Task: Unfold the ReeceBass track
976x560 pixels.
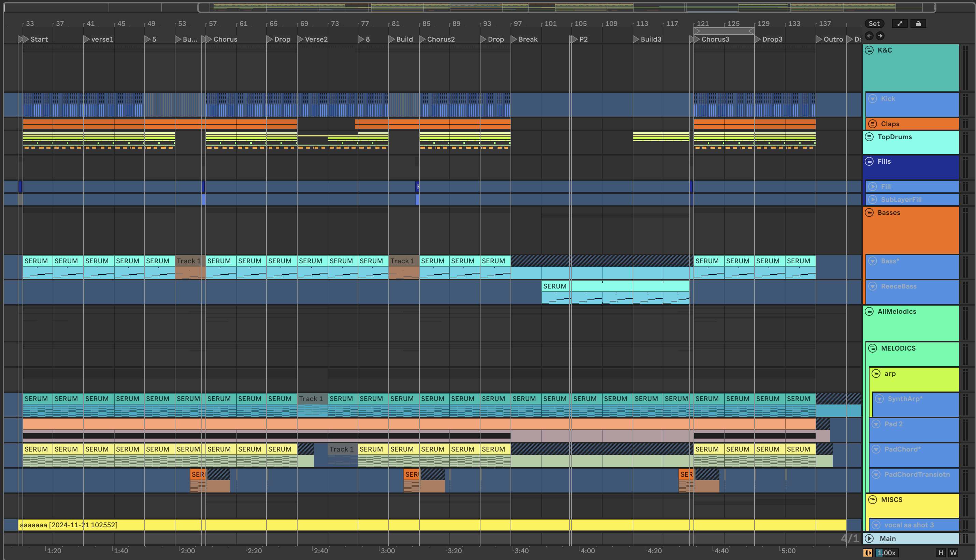Action: click(x=873, y=286)
